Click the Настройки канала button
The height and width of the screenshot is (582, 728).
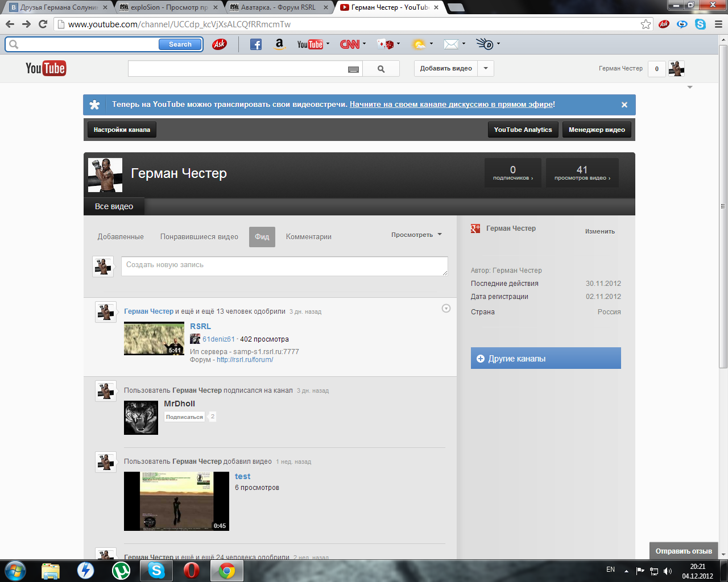[122, 130]
